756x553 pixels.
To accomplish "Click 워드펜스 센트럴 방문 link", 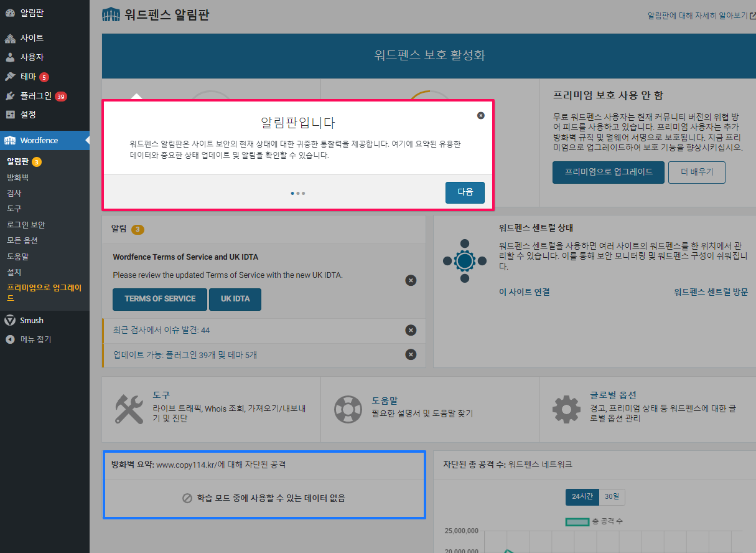I will point(711,291).
